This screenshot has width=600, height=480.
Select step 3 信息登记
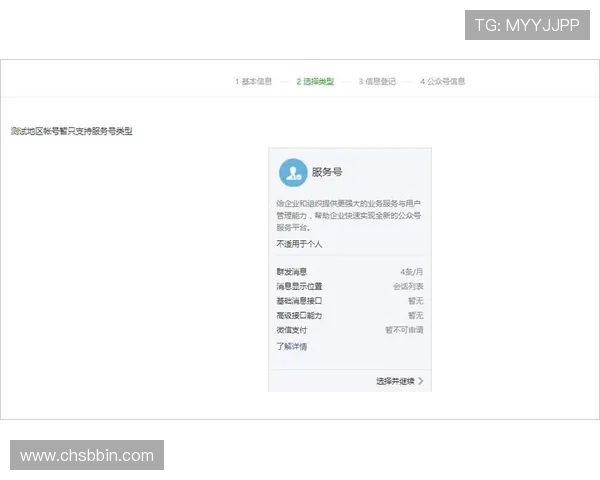pos(377,81)
